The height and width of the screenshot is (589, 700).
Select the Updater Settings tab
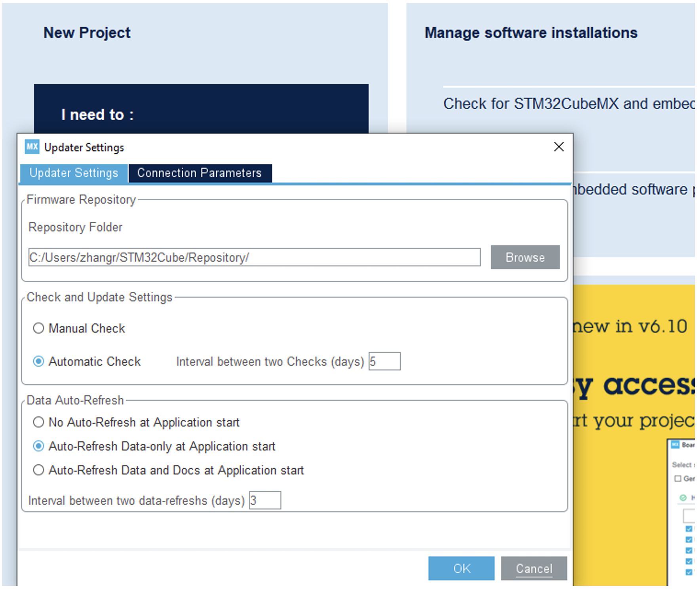pyautogui.click(x=74, y=173)
